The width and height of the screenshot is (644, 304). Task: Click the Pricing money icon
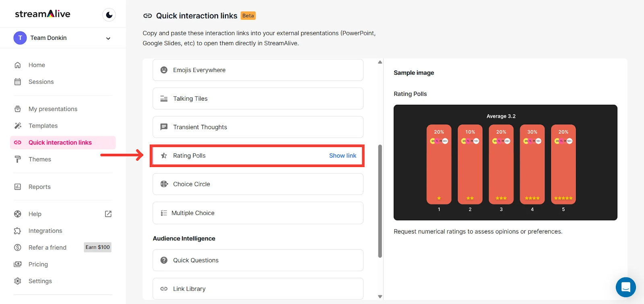point(18,264)
